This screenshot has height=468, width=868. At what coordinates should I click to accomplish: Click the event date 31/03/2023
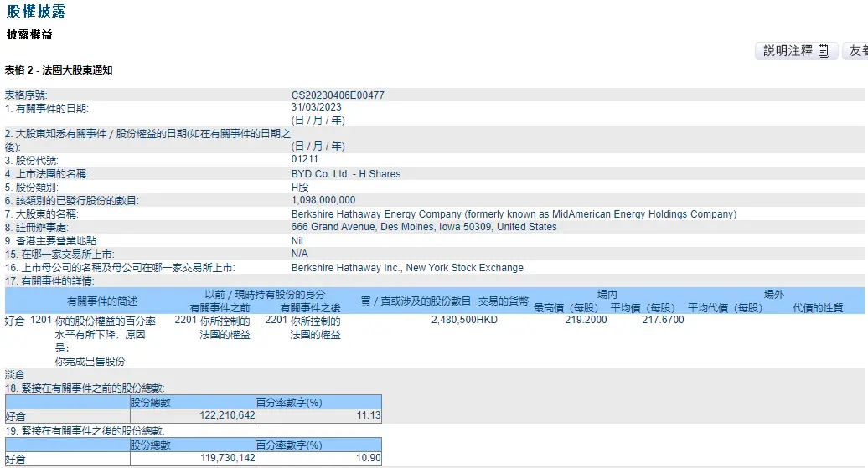click(316, 107)
